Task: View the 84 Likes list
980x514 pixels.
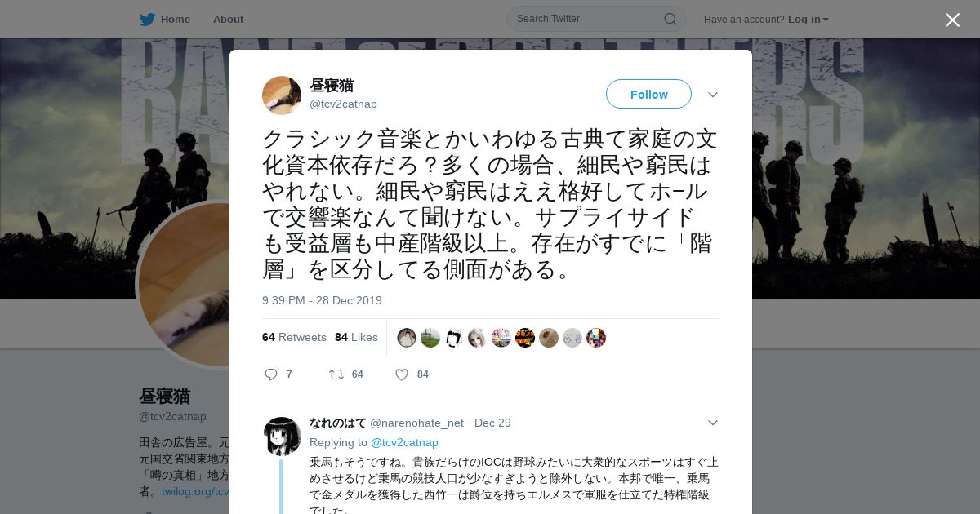Action: 356,337
